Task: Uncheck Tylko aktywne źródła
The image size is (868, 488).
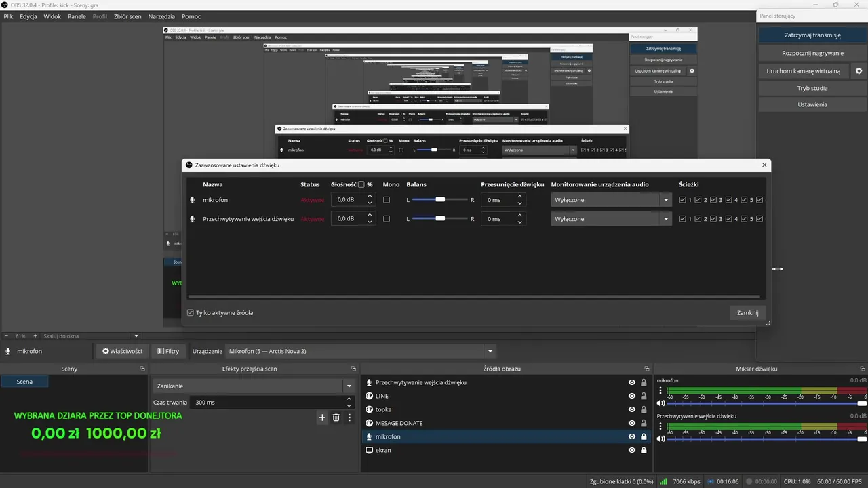Action: click(x=191, y=313)
